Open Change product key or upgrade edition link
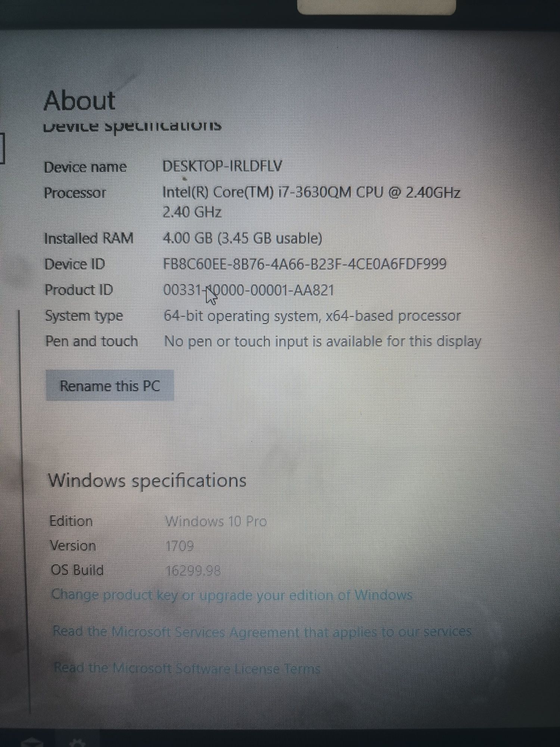The height and width of the screenshot is (747, 560). (x=232, y=595)
